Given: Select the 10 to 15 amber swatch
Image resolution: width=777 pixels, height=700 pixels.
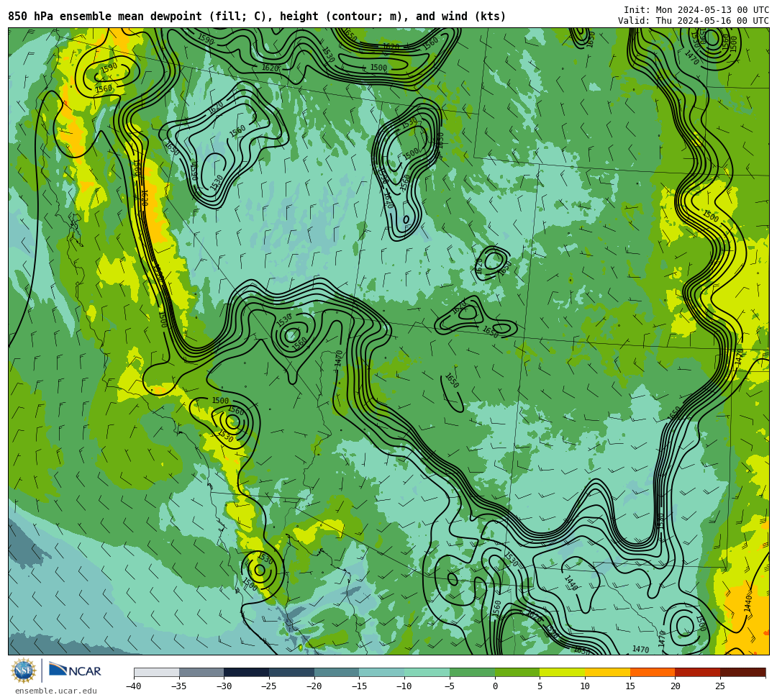Looking at the screenshot, I should (607, 672).
